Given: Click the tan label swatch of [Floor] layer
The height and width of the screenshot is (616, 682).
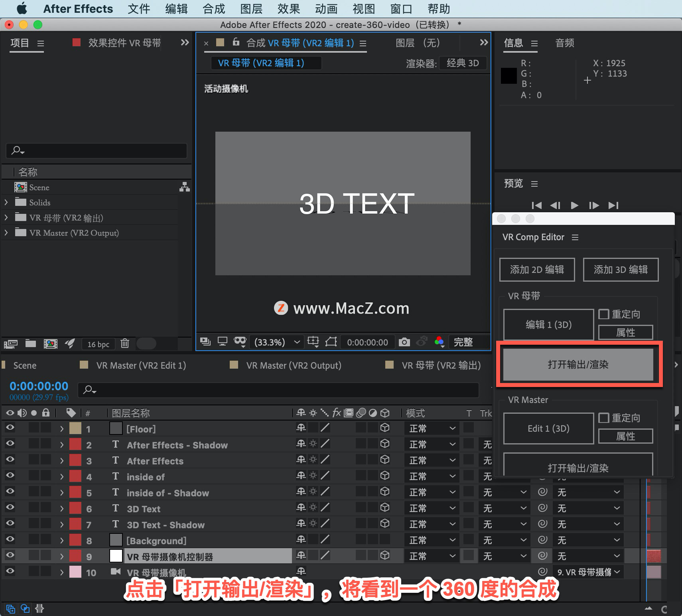Looking at the screenshot, I should [x=75, y=428].
